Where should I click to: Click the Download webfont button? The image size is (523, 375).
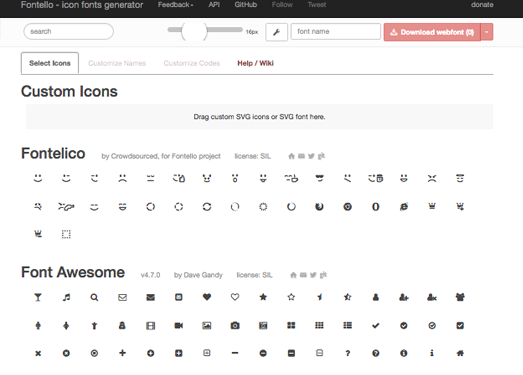432,32
